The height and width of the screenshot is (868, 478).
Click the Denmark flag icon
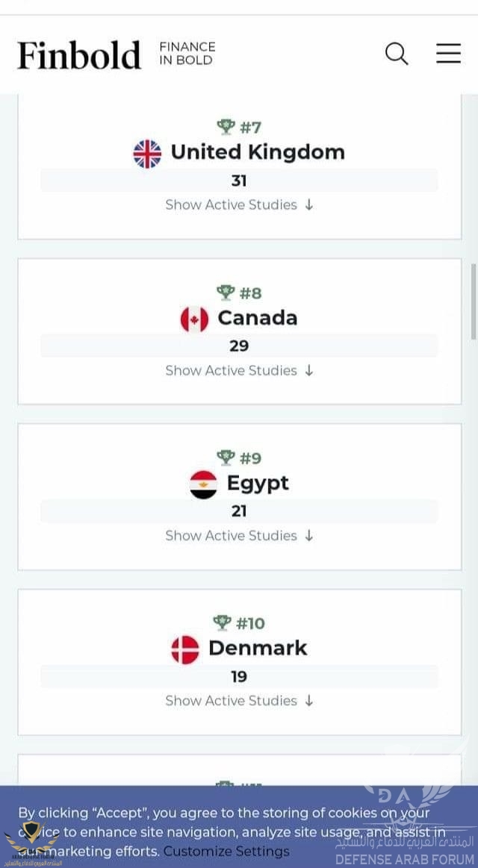(x=185, y=649)
